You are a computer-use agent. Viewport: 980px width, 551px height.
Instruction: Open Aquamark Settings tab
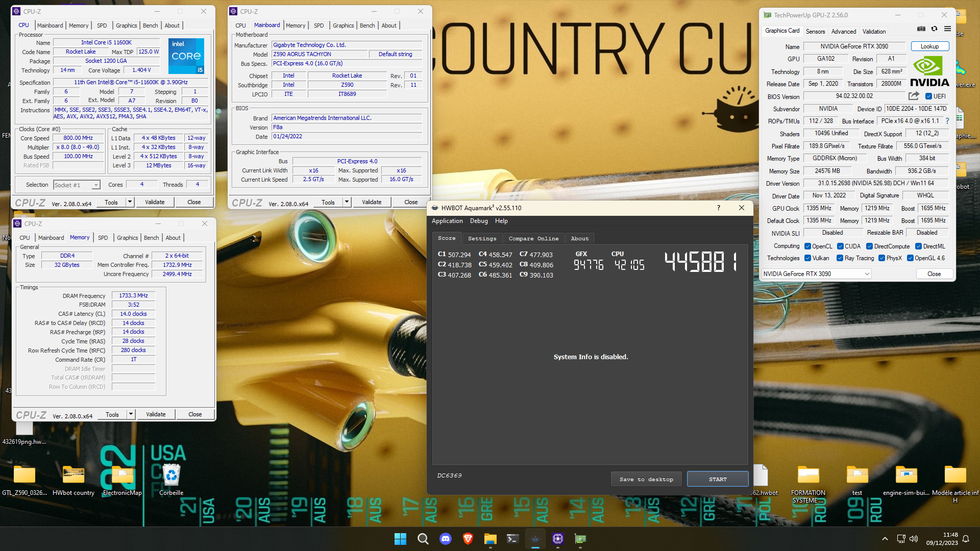(482, 238)
